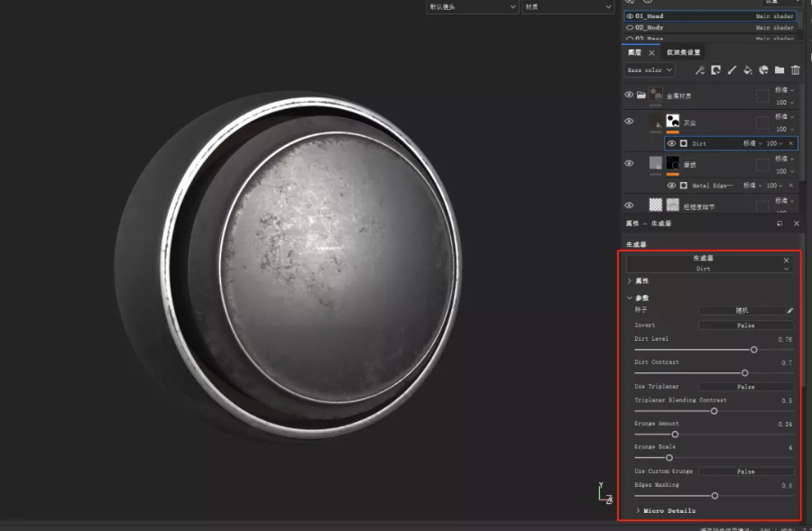The width and height of the screenshot is (812, 531).
Task: Open blending mode dropdown of 金属材质 layer
Action: coord(784,89)
